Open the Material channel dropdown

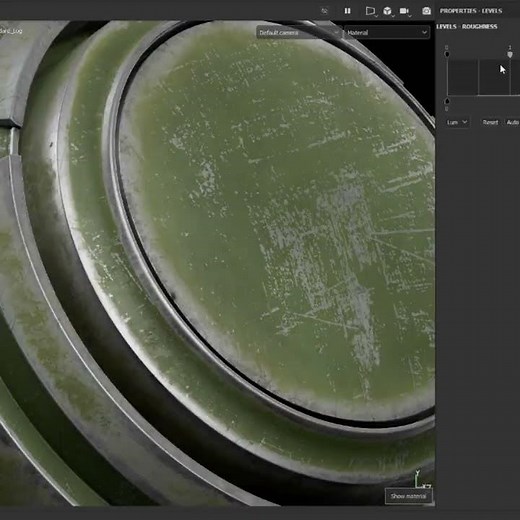point(387,32)
